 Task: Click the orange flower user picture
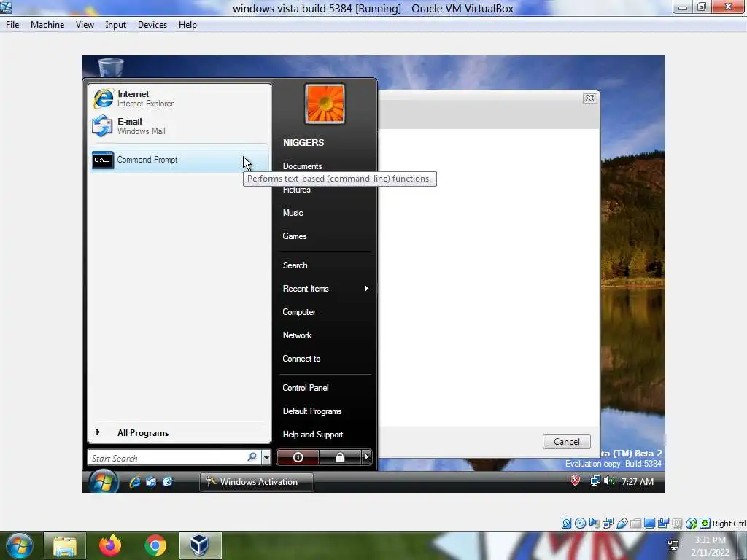tap(325, 104)
